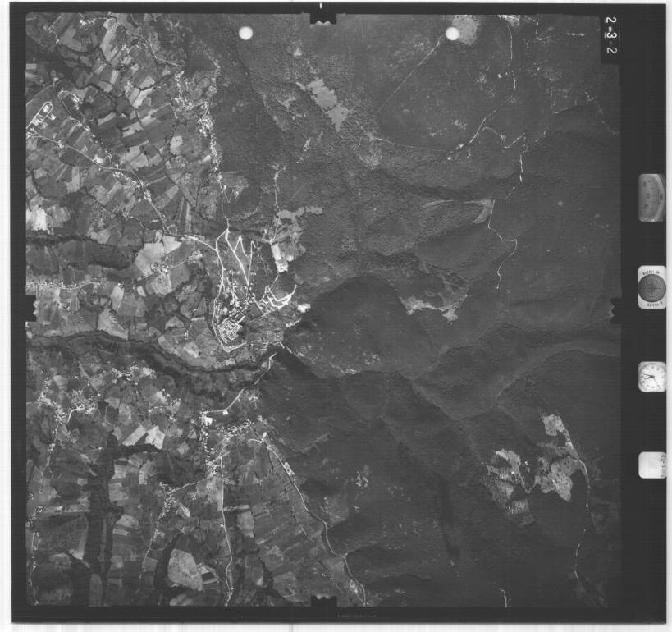This screenshot has height=632, width=672.
Task: Click the white data card below the clock
Action: tap(651, 465)
